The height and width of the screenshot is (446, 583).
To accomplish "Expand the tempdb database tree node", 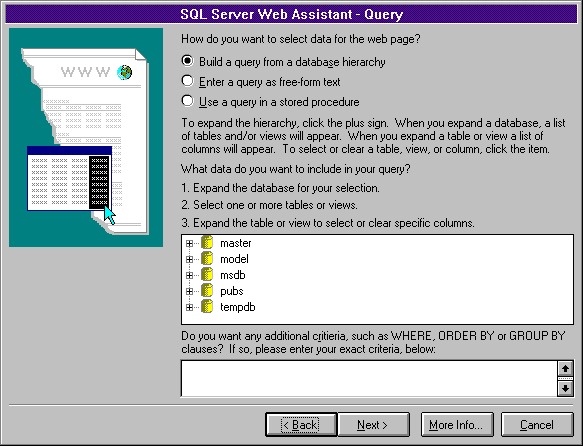I will [189, 307].
